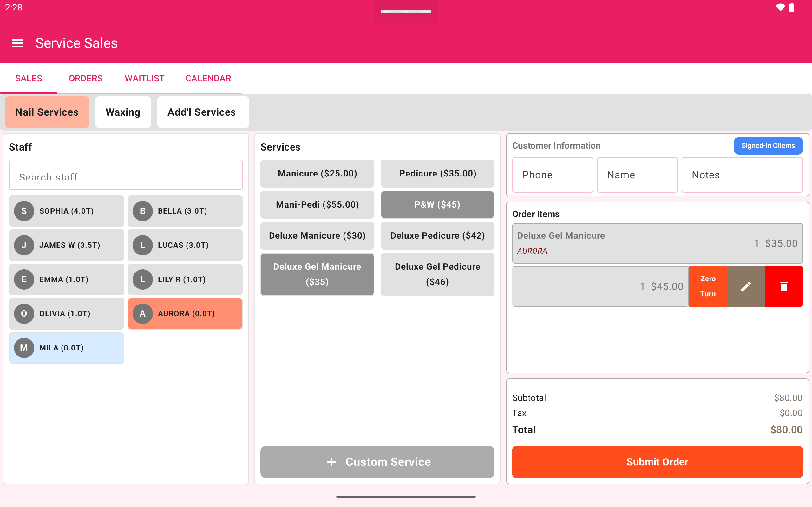Select staff member JAMES W
The image size is (812, 507).
tap(66, 245)
